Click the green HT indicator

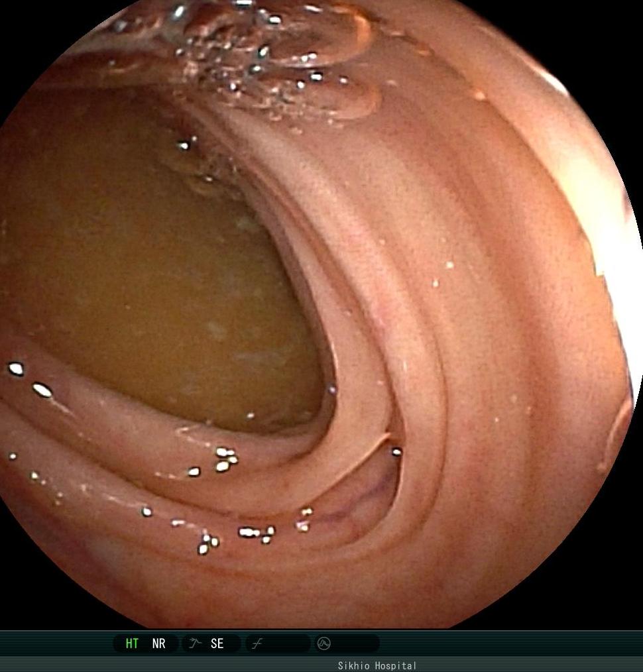(132, 644)
